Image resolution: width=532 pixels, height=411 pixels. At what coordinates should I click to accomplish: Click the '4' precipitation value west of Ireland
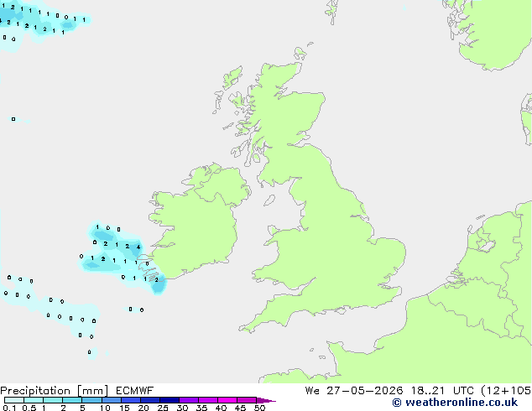tap(138, 247)
